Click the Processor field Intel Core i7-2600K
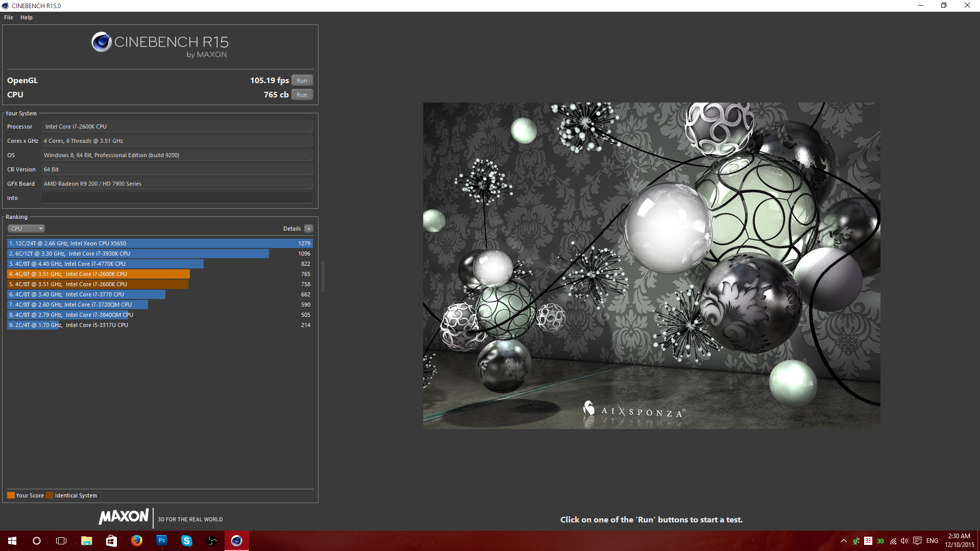980x551 pixels. pos(177,127)
